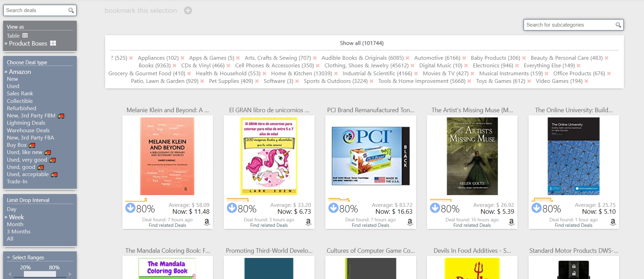Open the PCI toner cartridge thumbnail
Screen dimensions: 644x279
coord(371,156)
